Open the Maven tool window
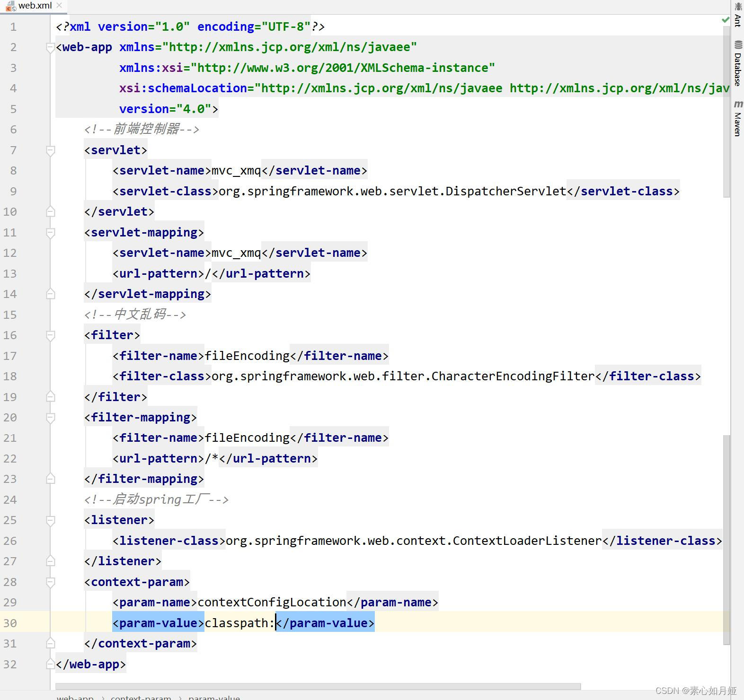 [738, 118]
